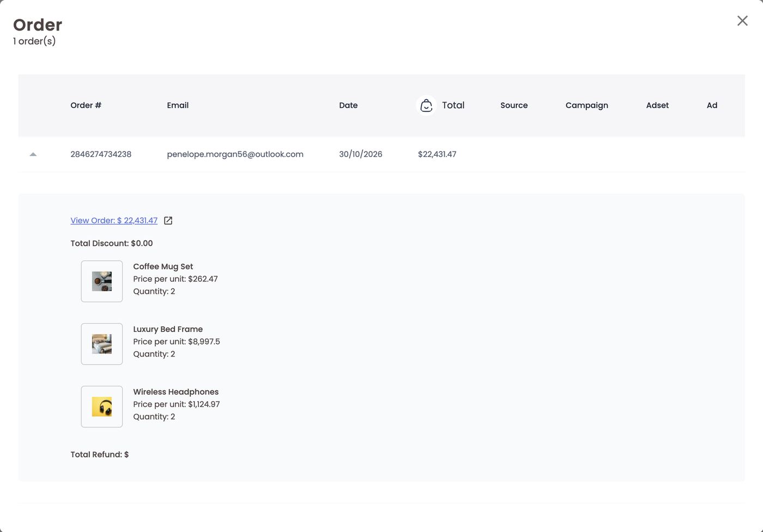
Task: Click the Source column header
Action: (x=514, y=105)
